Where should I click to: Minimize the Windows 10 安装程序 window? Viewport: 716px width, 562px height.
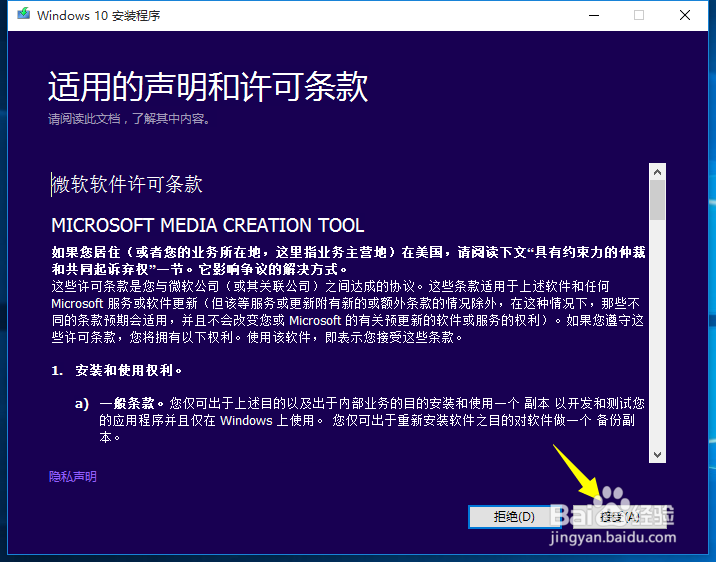594,15
